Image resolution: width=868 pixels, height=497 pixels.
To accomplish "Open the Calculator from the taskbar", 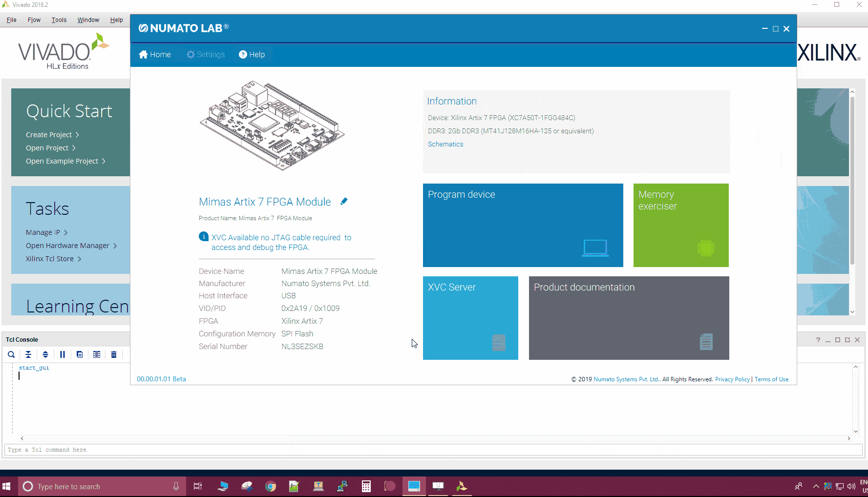I will click(366, 486).
